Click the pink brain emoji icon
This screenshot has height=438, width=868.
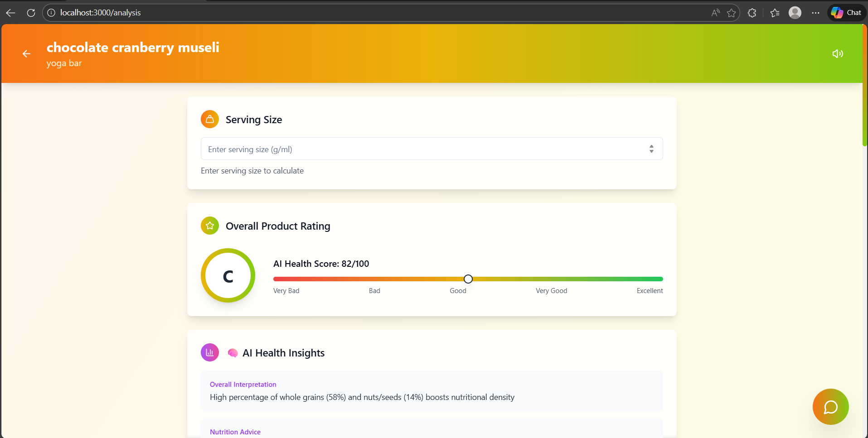coord(233,353)
